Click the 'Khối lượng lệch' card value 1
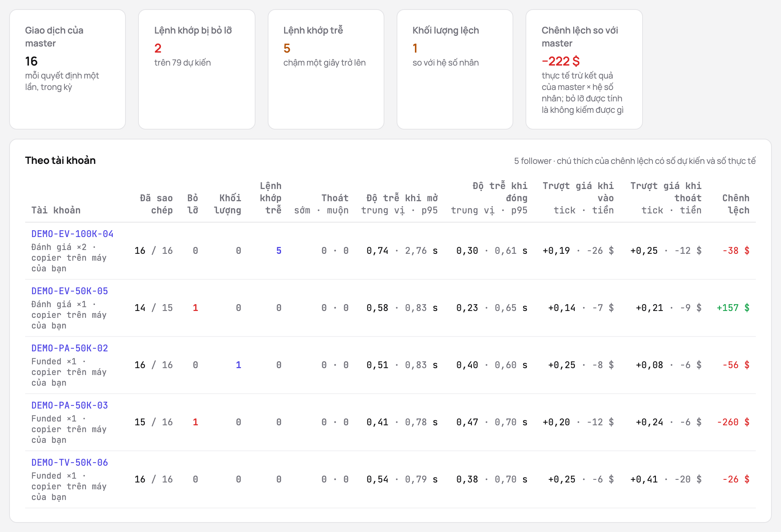Image resolution: width=781 pixels, height=532 pixels. 415,48
